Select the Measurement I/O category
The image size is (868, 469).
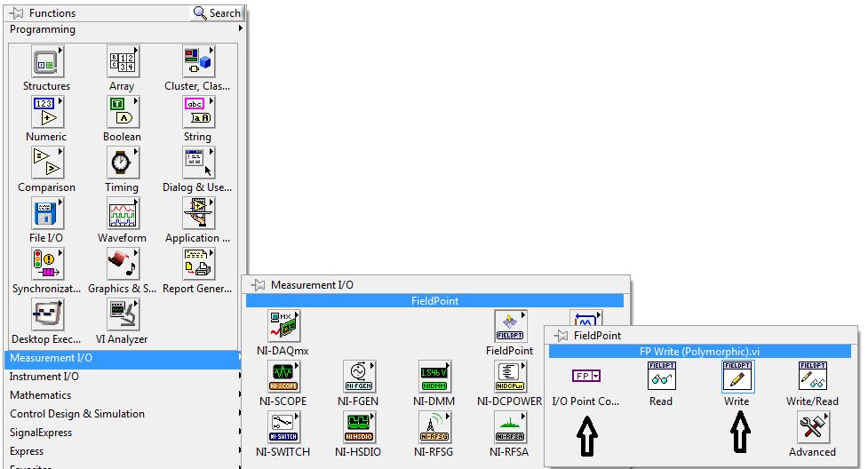[x=123, y=359]
